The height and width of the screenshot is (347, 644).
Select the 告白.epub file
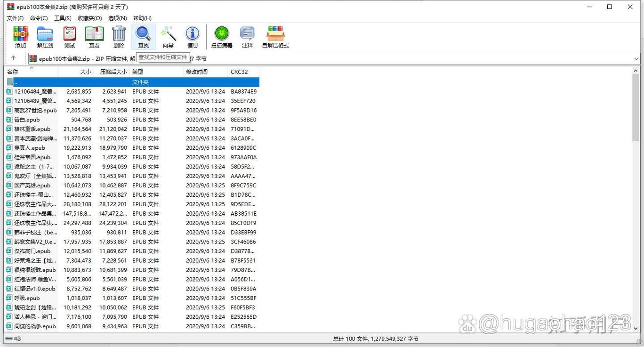[27, 120]
